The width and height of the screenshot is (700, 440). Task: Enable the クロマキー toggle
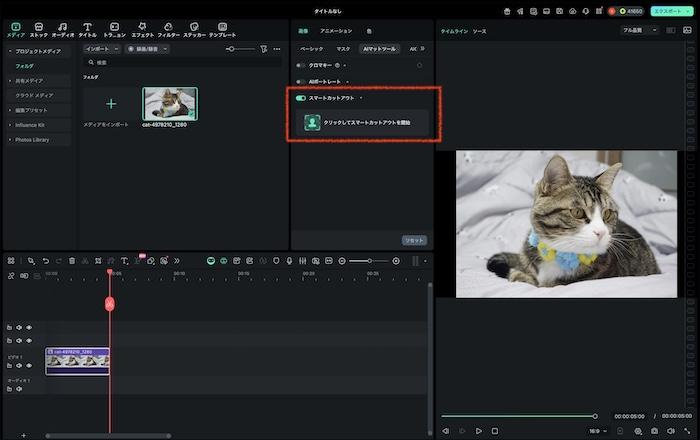pyautogui.click(x=301, y=65)
